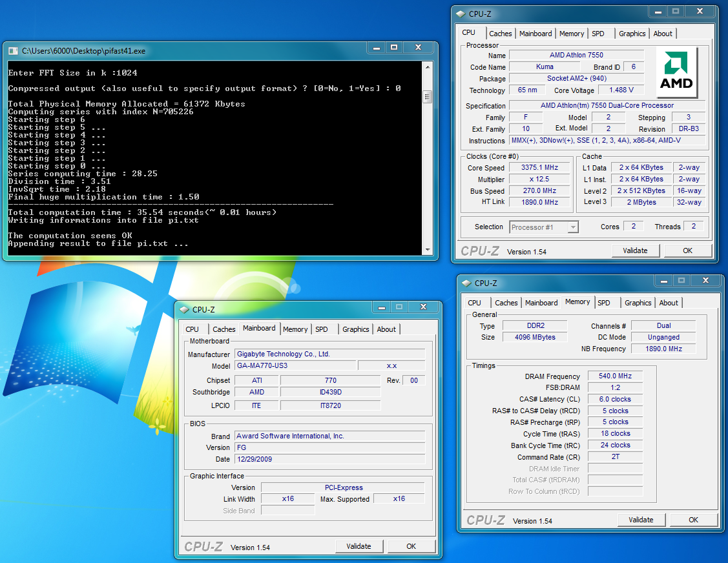Open the Memory tab in the top CPU-Z window
Image resolution: width=728 pixels, height=563 pixels.
572,34
